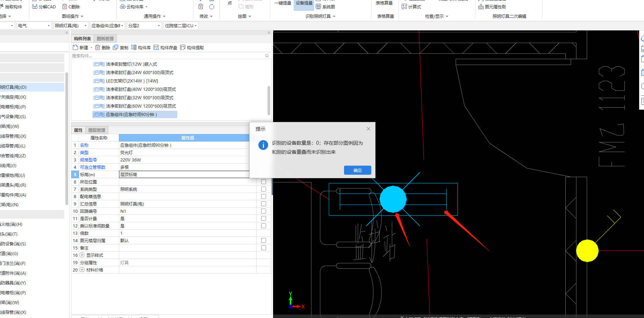The width and height of the screenshot is (644, 318).
Task: Click the 系统图 system diagram icon
Action: [319, 7]
